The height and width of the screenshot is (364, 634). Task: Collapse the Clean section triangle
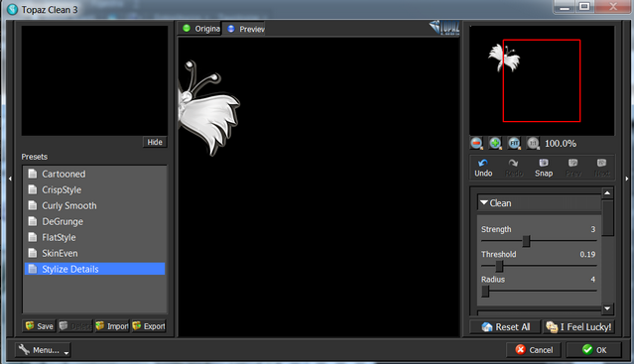484,202
